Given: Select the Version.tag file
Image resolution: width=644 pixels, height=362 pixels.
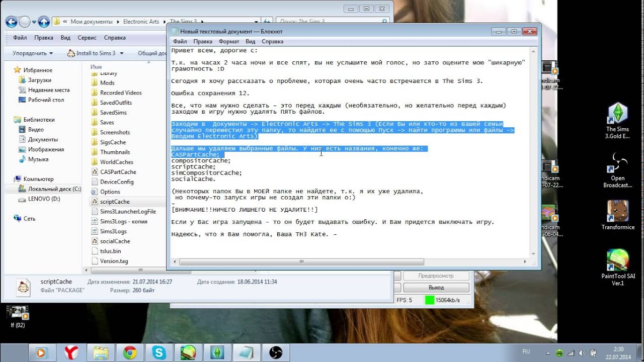Looking at the screenshot, I should point(114,261).
